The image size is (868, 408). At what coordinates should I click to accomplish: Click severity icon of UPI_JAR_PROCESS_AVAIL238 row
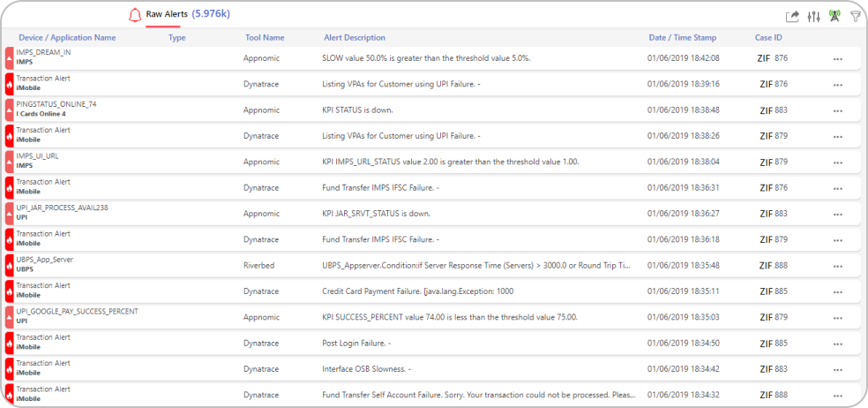(x=9, y=214)
